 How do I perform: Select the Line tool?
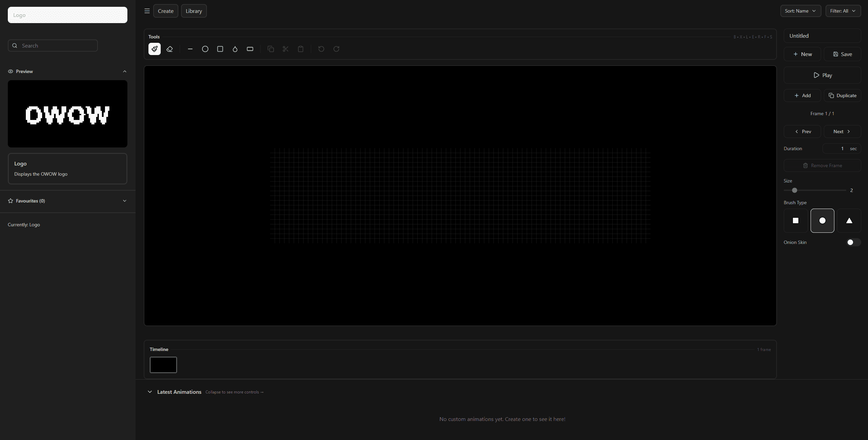pyautogui.click(x=190, y=49)
